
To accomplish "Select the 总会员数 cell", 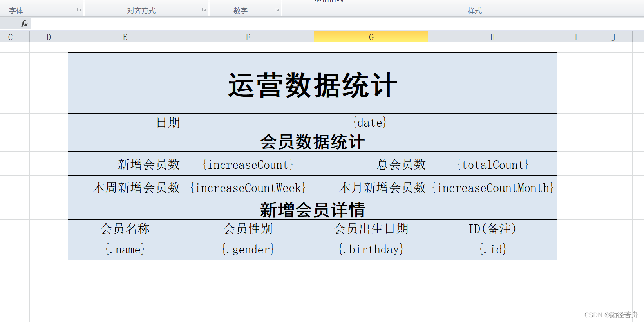I will 371,164.
